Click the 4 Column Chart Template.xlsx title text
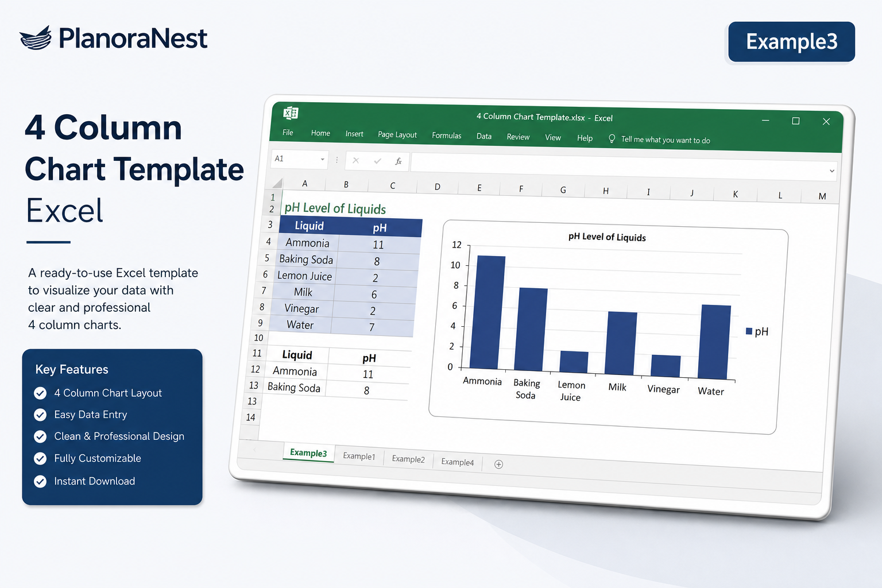 point(531,117)
